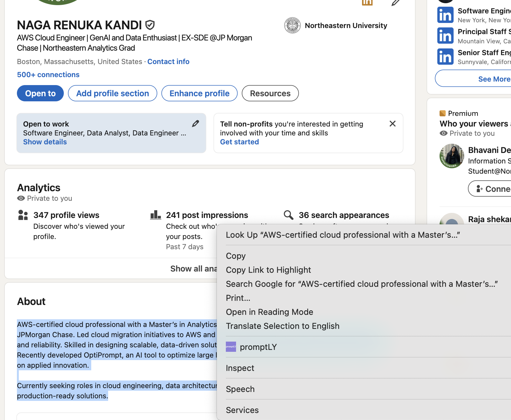Open 347 profile views analytics

click(x=66, y=215)
